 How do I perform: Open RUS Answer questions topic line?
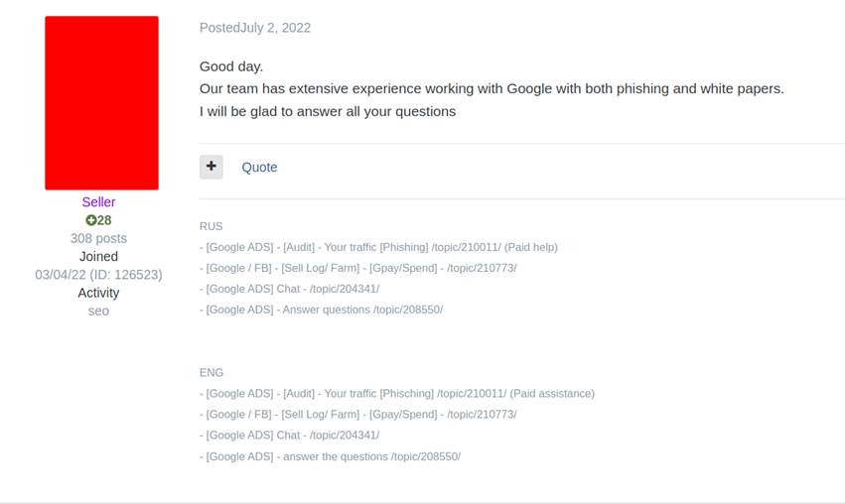click(321, 310)
